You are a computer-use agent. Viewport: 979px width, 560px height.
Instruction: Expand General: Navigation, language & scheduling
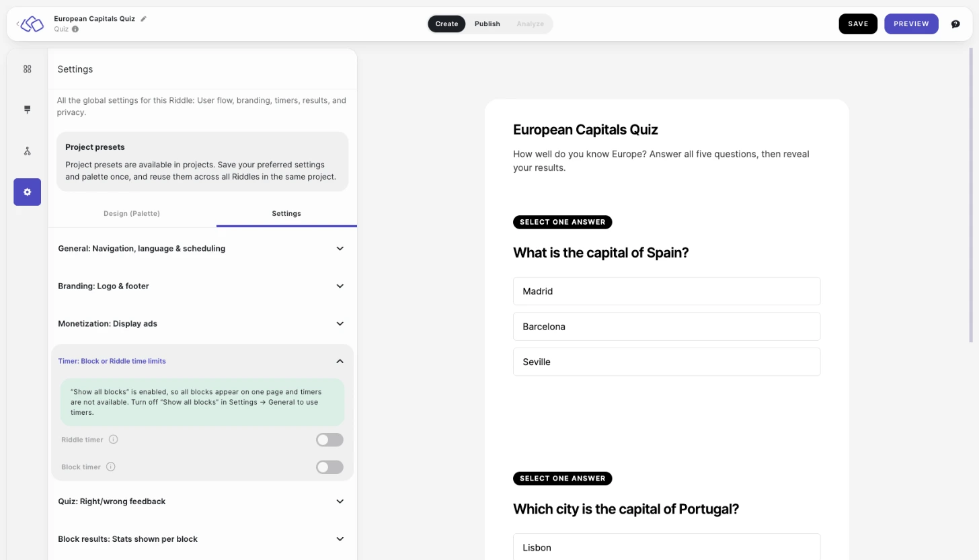(202, 248)
